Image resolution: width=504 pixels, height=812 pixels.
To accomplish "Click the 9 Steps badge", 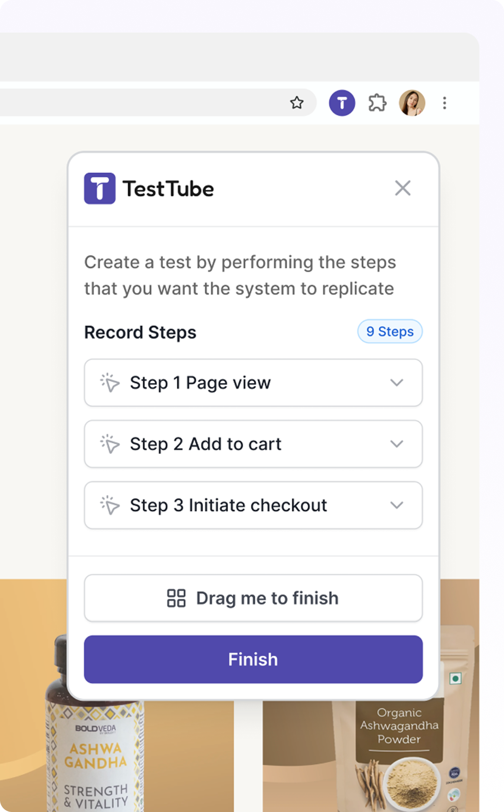I will pyautogui.click(x=390, y=331).
